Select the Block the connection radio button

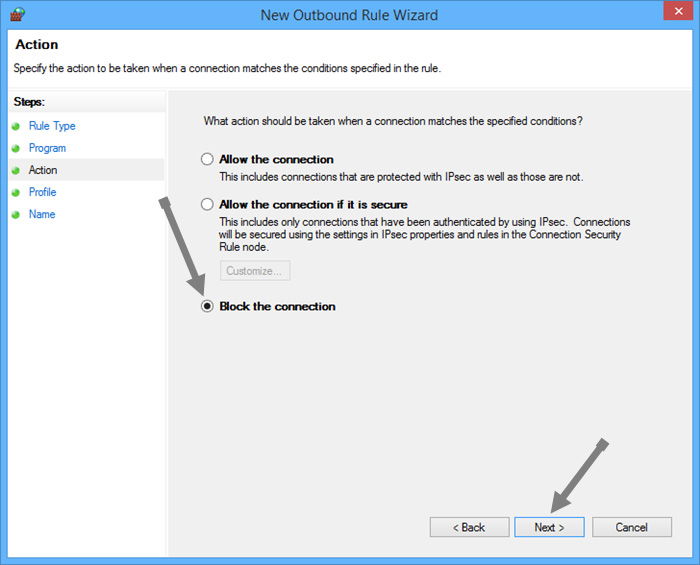[x=207, y=306]
